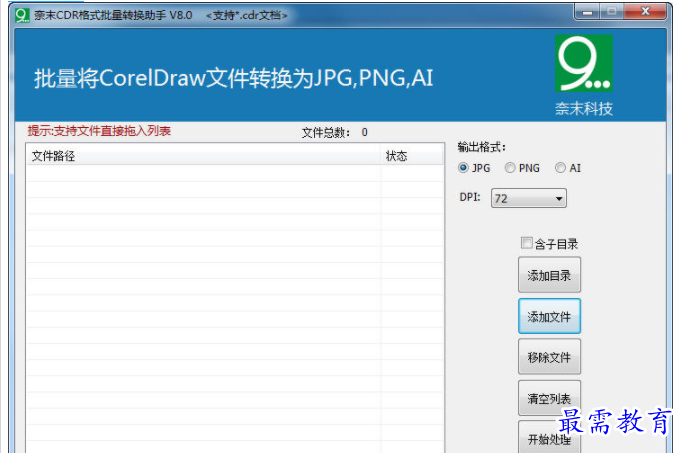This screenshot has height=453, width=680.
Task: Click the red hint text 提示:支持文件直接拖入列表
Action: [99, 131]
